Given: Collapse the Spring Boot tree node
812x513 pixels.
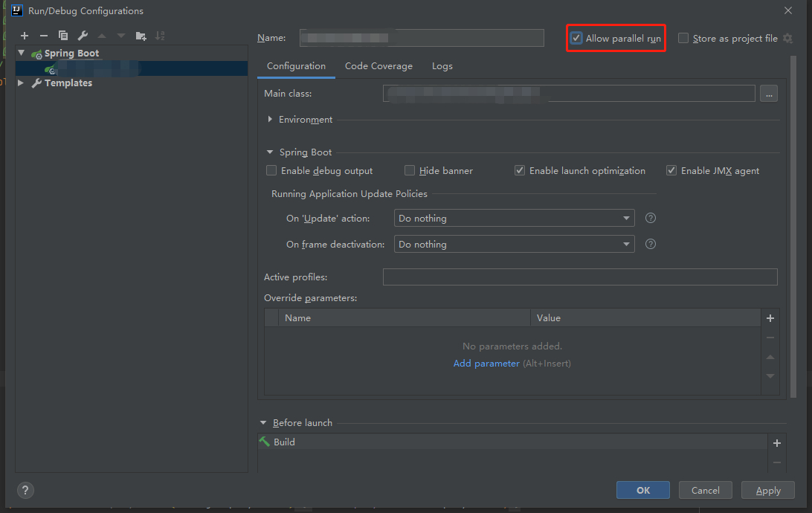Looking at the screenshot, I should pos(22,53).
